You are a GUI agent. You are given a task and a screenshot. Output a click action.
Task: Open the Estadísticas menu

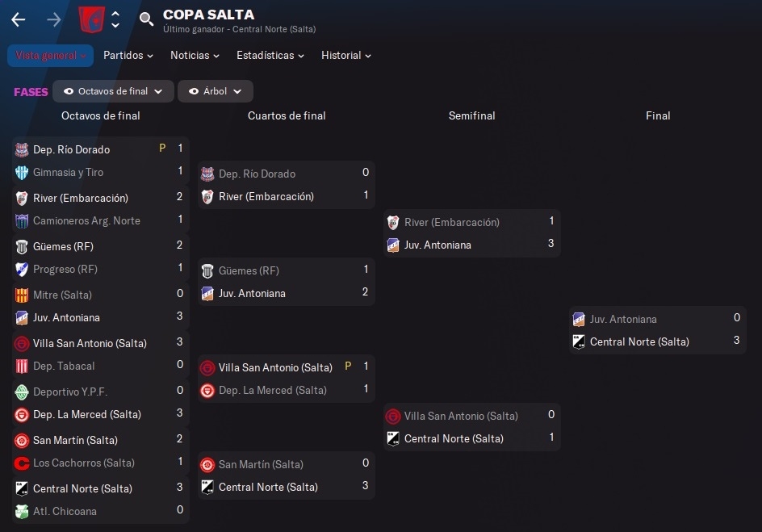[x=270, y=56]
